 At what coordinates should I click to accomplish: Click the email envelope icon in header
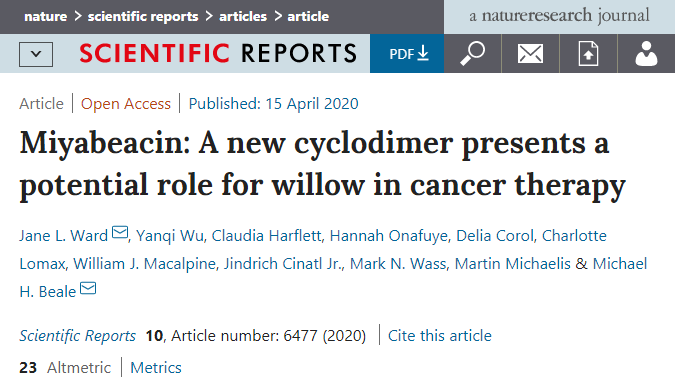(530, 53)
